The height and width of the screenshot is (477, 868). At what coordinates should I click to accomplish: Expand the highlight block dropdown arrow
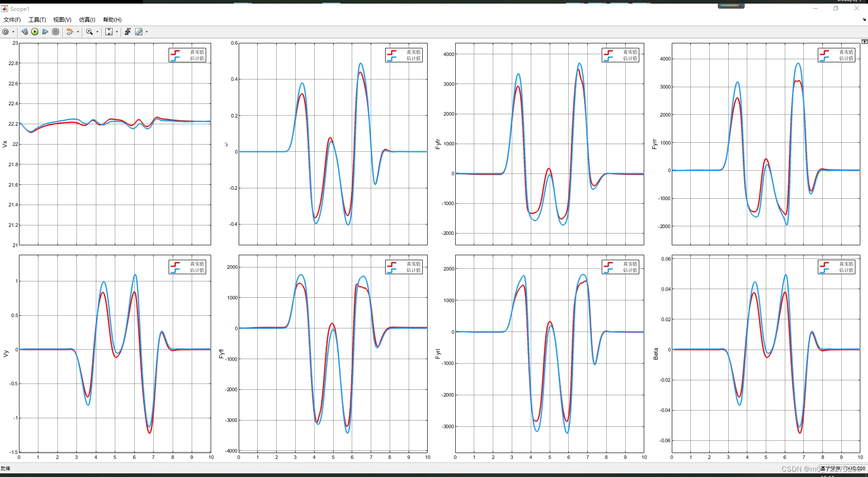(x=78, y=32)
